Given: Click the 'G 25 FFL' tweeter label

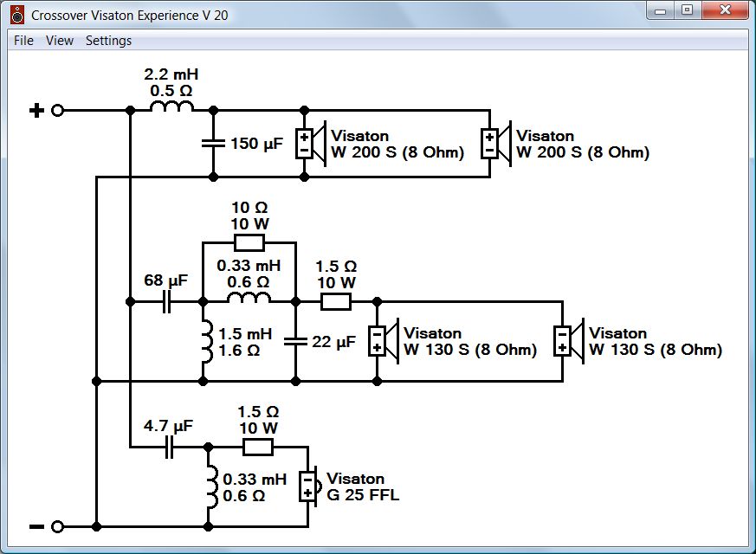Looking at the screenshot, I should coord(363,495).
